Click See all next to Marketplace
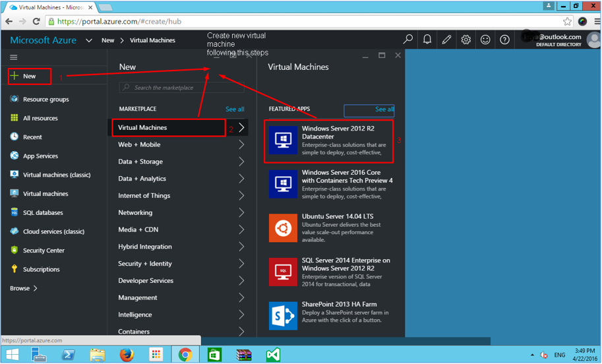The image size is (602, 364). (x=235, y=109)
